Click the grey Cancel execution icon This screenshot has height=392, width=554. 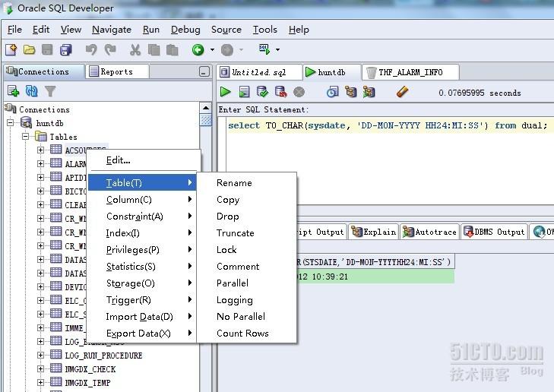299,92
